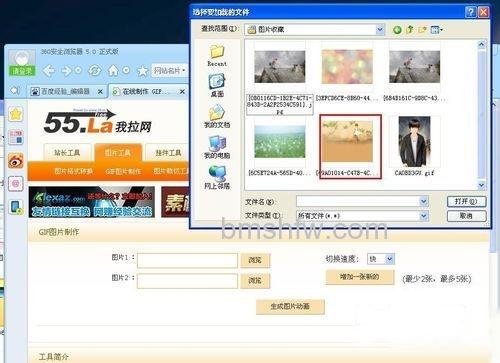Click the go-back green arrow in file dialog

(397, 30)
